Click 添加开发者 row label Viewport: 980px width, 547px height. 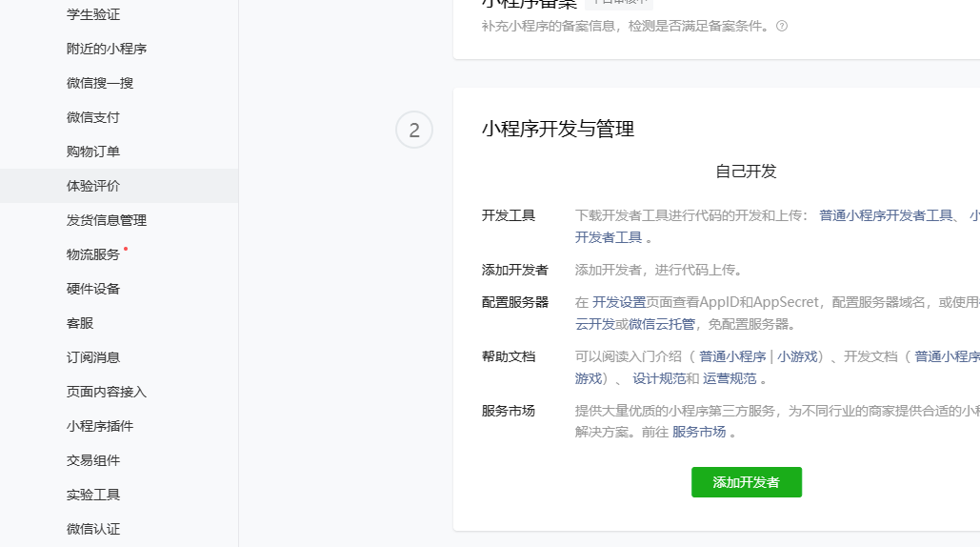point(515,271)
